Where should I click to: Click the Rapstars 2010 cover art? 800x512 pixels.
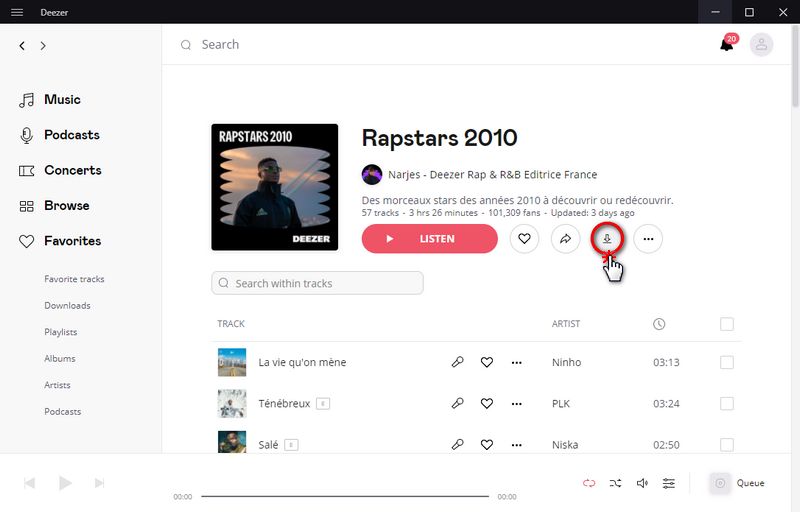pos(274,187)
